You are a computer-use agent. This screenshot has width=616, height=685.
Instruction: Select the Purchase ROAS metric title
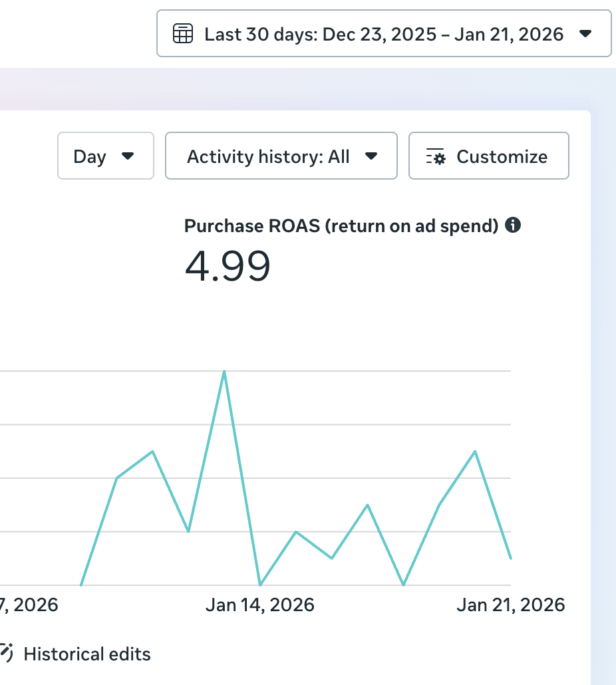point(341,226)
